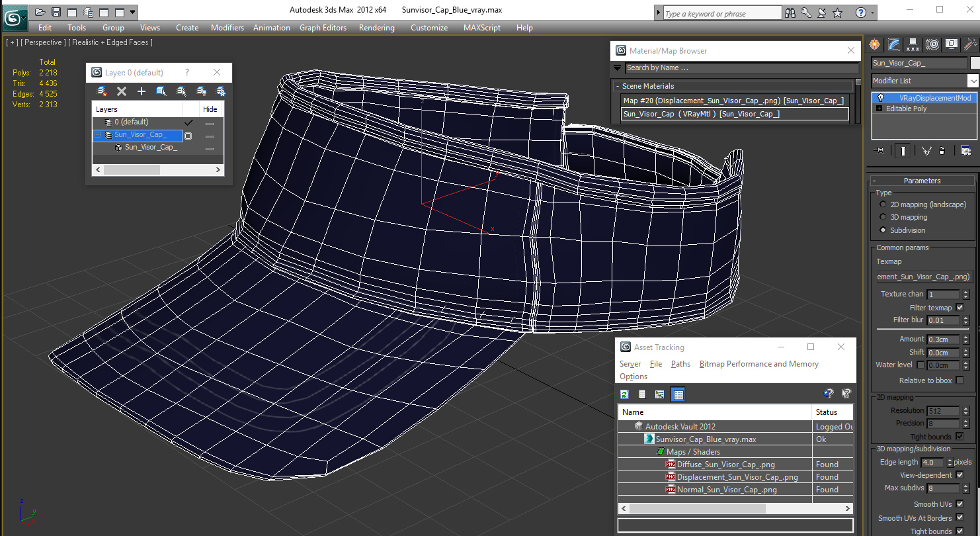Open the Rendering menu
This screenshot has width=980, height=536.
click(x=376, y=28)
